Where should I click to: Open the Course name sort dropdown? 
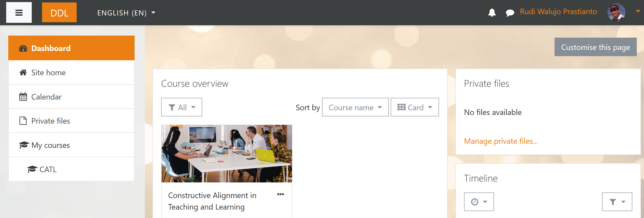[x=355, y=107]
